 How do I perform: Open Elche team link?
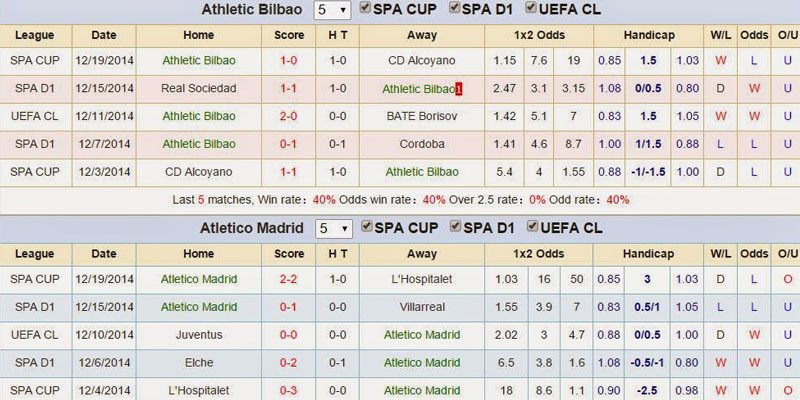pos(199,363)
